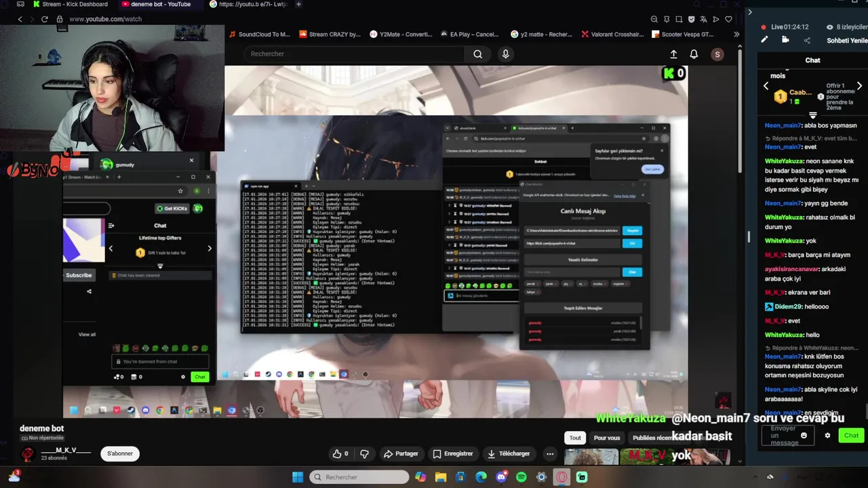
Task: Click the camera clip icon in Kick dashboard
Action: coord(785,39)
